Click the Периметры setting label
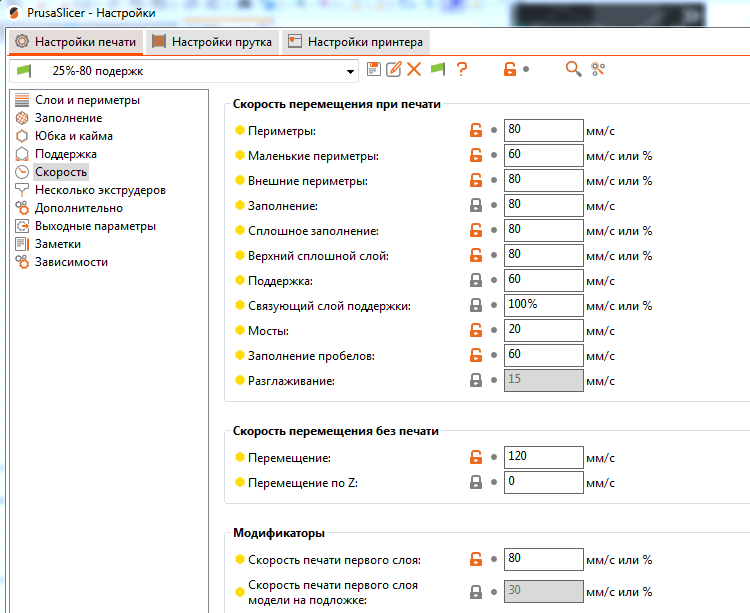This screenshot has height=613, width=750. [282, 131]
